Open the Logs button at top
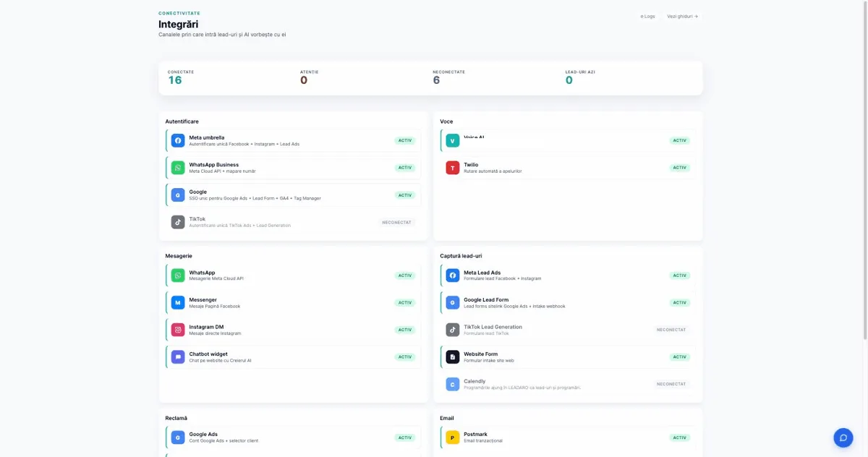Image resolution: width=868 pixels, height=457 pixels. click(x=647, y=16)
